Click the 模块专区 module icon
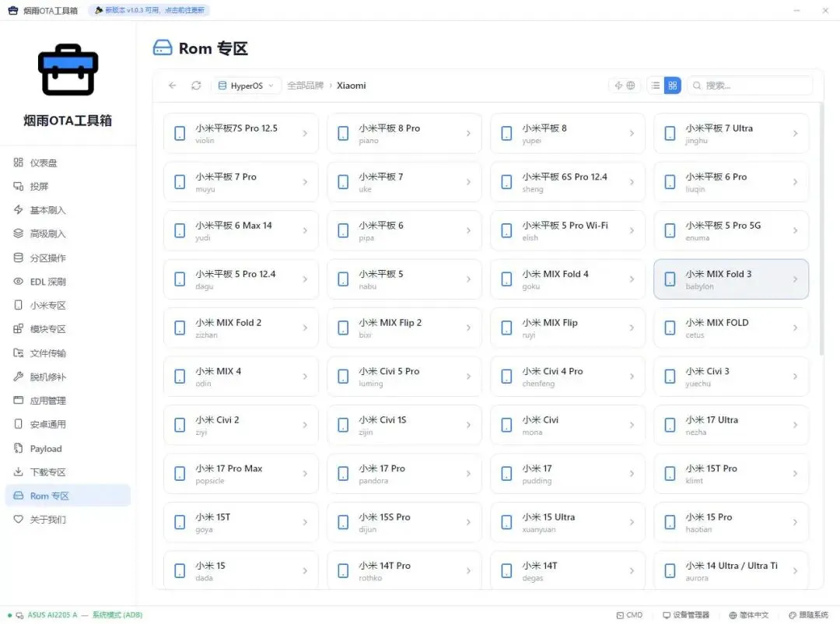The height and width of the screenshot is (624, 840). [18, 328]
